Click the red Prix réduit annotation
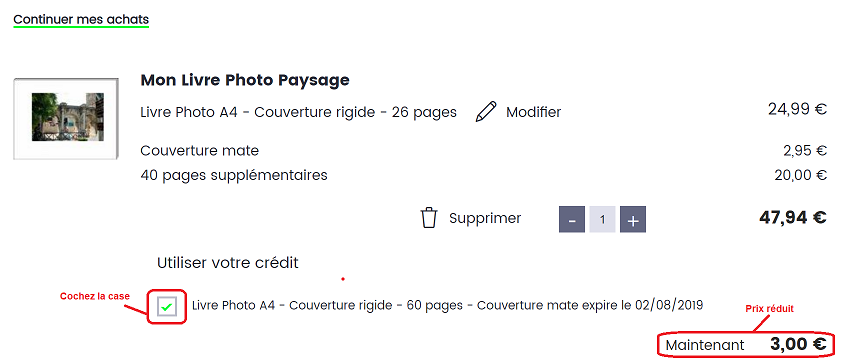 pos(769,309)
